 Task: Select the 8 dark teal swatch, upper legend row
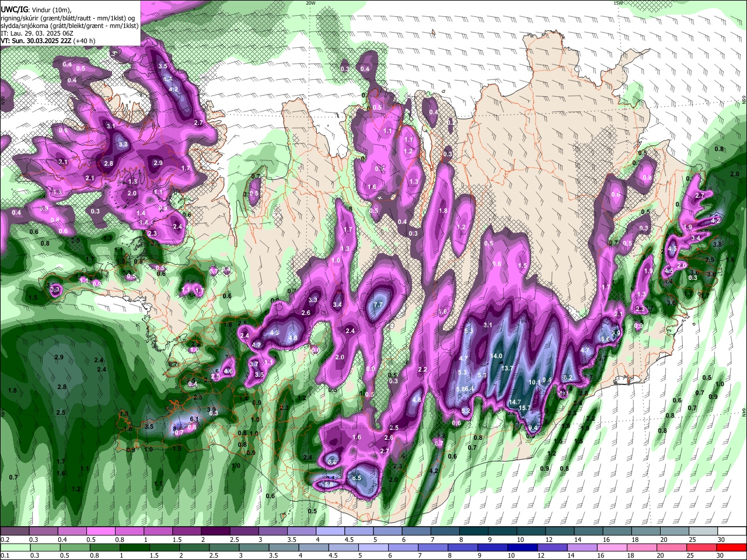coord(474,531)
